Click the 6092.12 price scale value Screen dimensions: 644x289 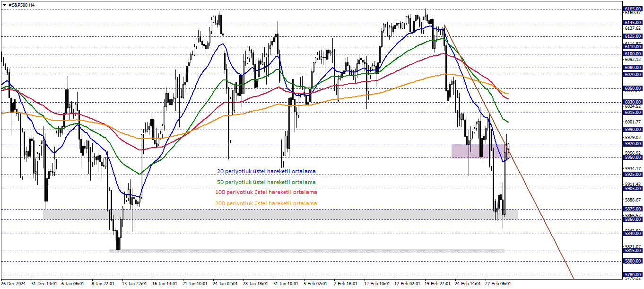[632, 60]
